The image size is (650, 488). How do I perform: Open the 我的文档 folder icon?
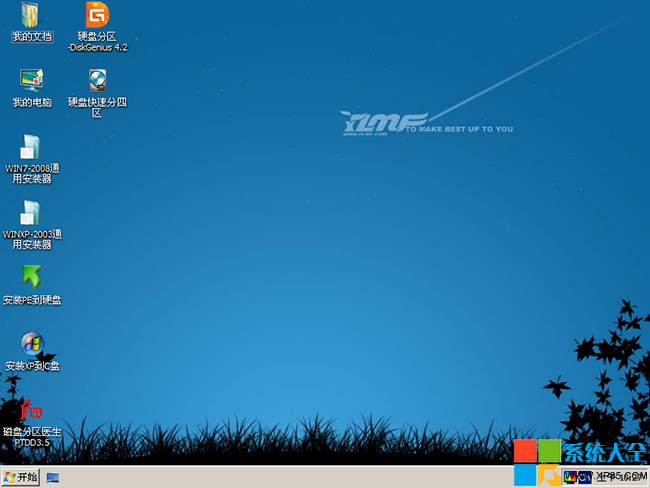[31, 15]
